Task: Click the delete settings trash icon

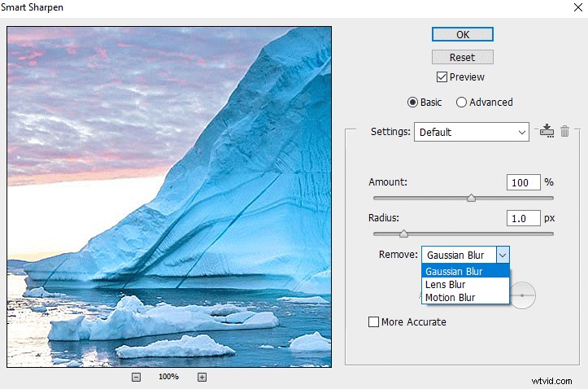Action: tap(564, 131)
